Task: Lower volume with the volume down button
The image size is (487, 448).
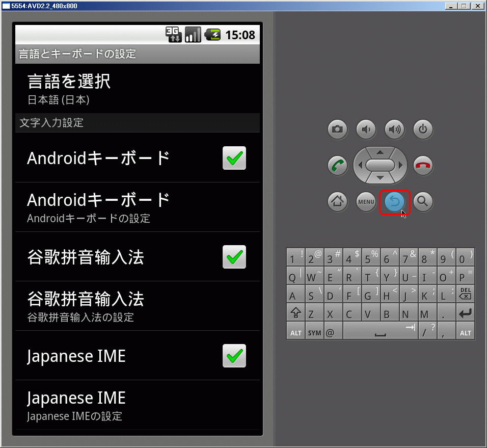Action: pyautogui.click(x=366, y=129)
